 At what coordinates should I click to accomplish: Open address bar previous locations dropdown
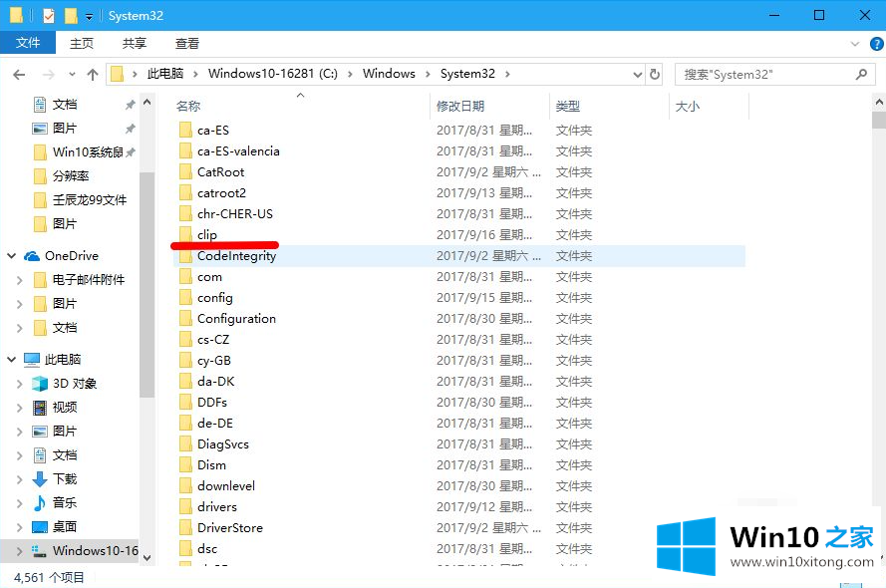pyautogui.click(x=638, y=75)
